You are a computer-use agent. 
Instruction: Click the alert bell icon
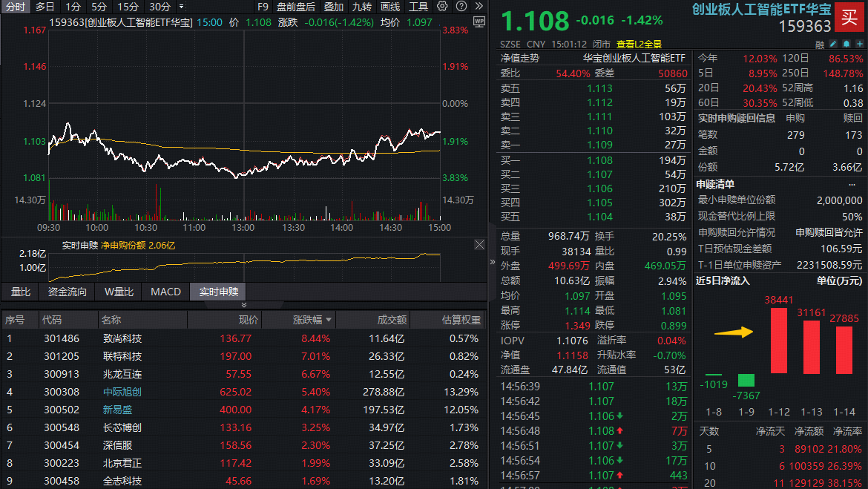846,45
